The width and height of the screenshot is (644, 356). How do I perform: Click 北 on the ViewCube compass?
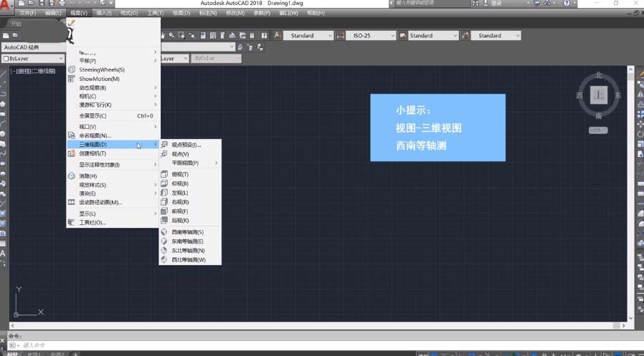599,75
